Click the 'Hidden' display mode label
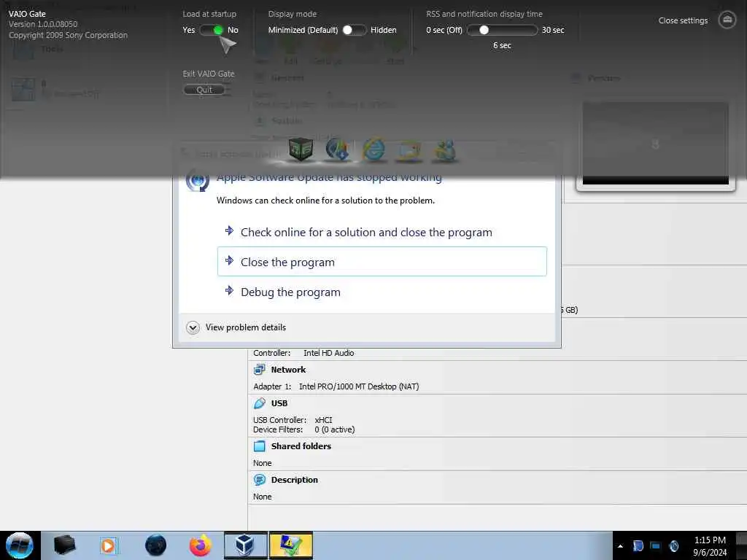The image size is (747, 560). click(x=384, y=30)
